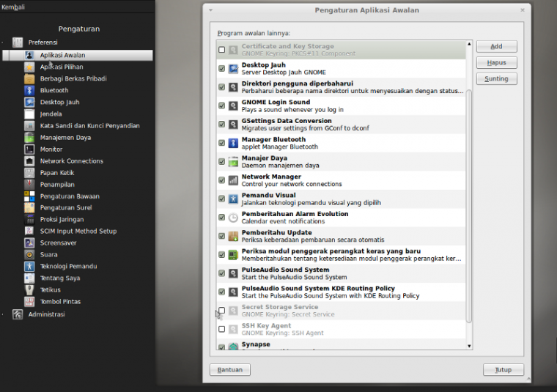Select the Synapse entry in startup list
The width and height of the screenshot is (557, 392).
[341, 346]
